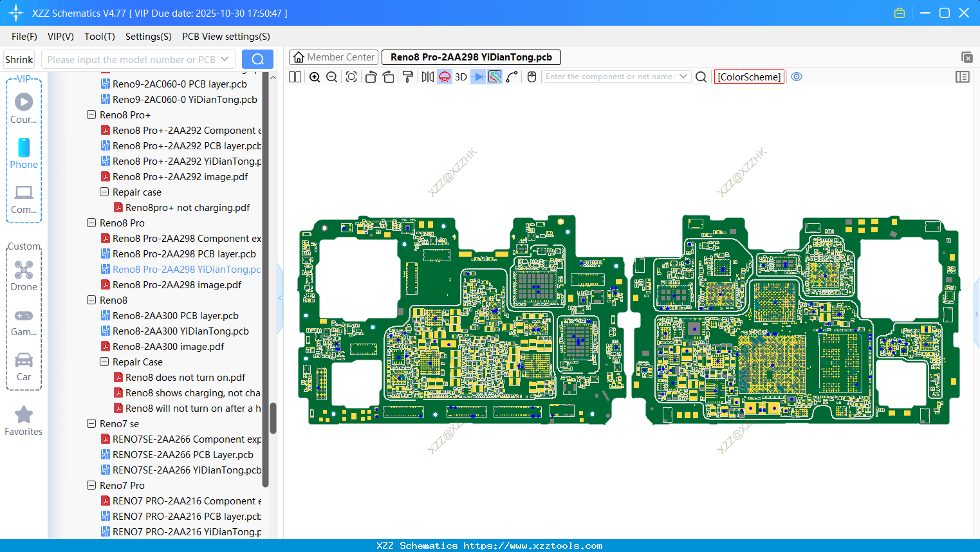
Task: Collapse the Reno8 Pro+ tree folder
Action: tap(91, 115)
